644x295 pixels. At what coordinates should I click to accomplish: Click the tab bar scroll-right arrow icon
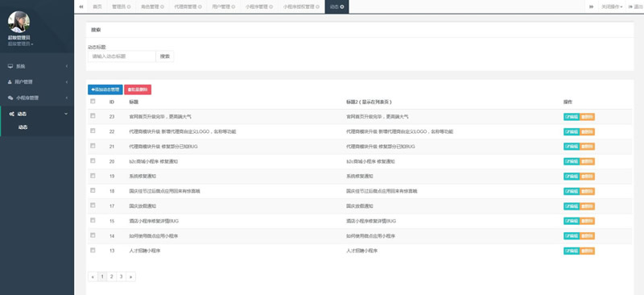pyautogui.click(x=592, y=6)
